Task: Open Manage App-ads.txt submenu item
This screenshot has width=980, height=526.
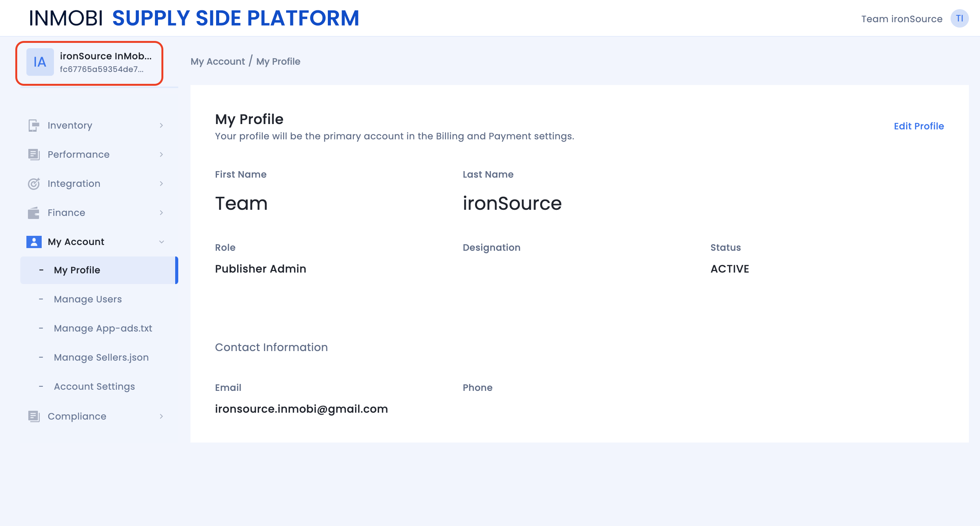Action: pyautogui.click(x=103, y=328)
